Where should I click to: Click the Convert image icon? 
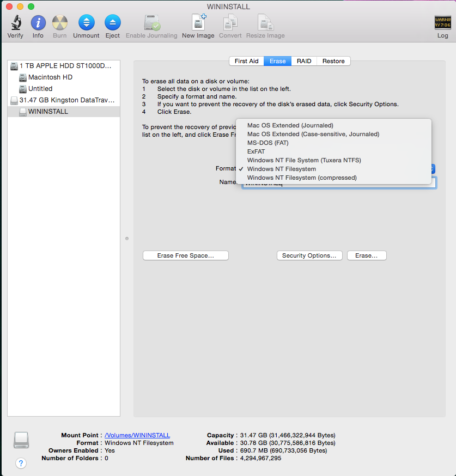tap(230, 23)
